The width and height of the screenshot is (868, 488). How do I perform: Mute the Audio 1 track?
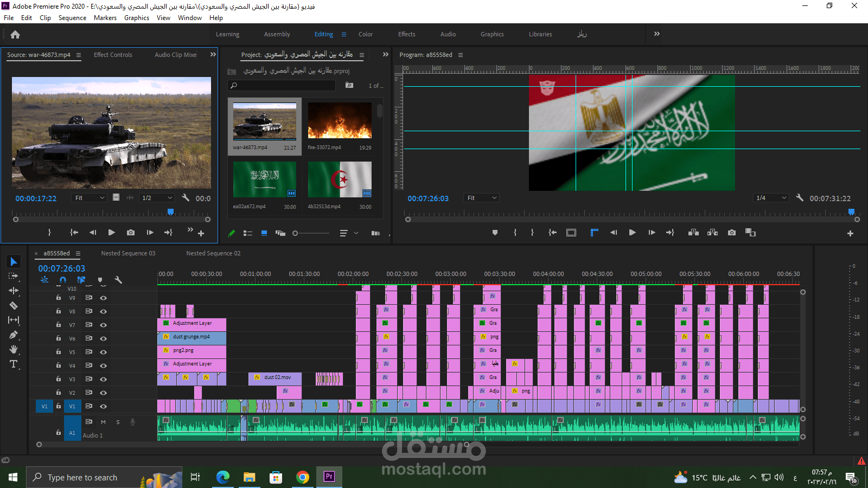coord(103,422)
